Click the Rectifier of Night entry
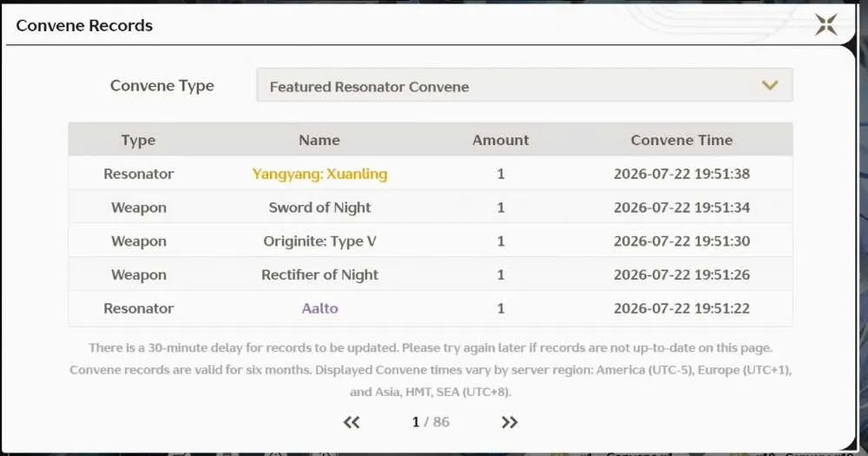868x456 pixels. pos(320,274)
